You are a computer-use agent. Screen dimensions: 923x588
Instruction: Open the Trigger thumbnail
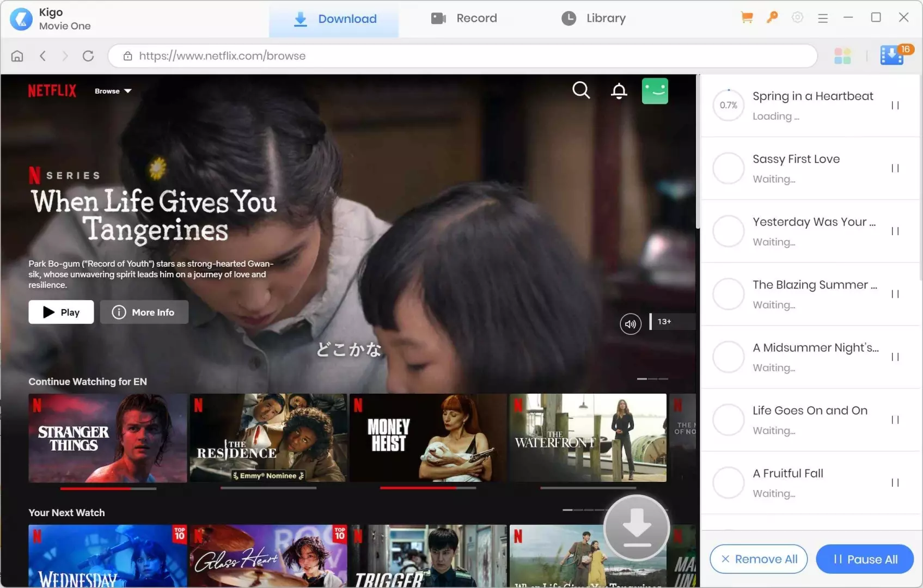[428, 556]
